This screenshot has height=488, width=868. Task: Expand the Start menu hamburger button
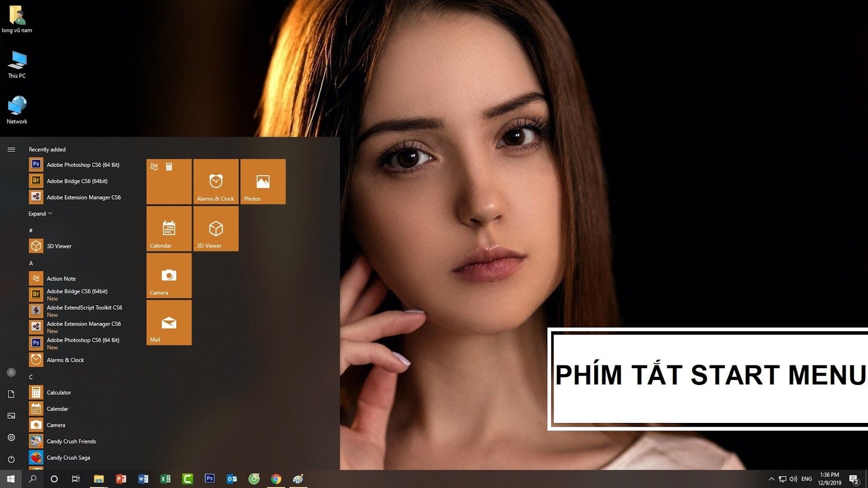point(12,150)
